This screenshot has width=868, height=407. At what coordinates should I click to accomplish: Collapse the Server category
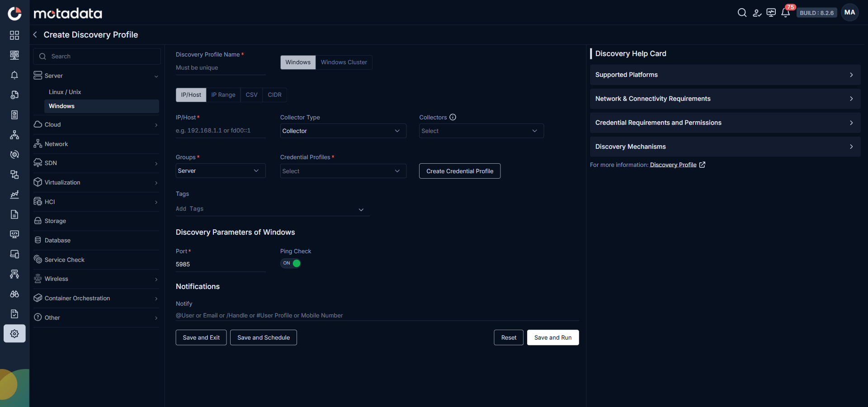tap(156, 76)
